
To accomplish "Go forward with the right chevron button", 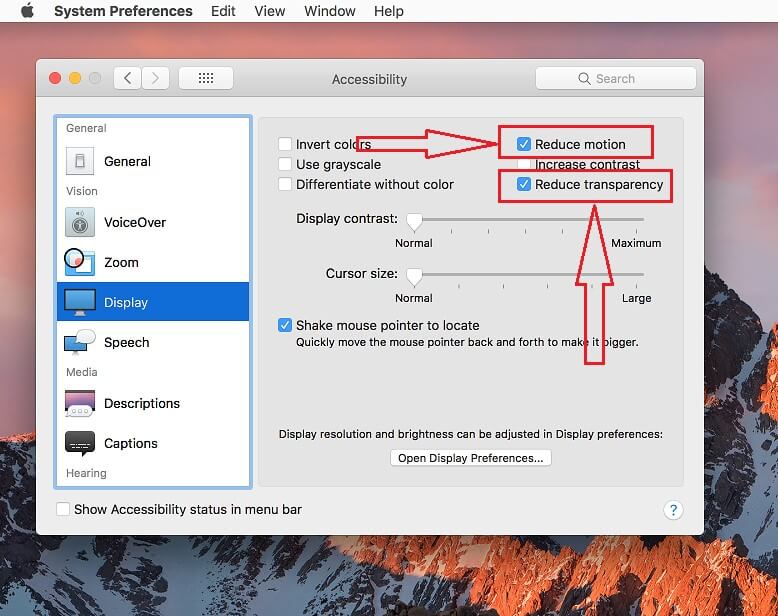I will coord(155,78).
